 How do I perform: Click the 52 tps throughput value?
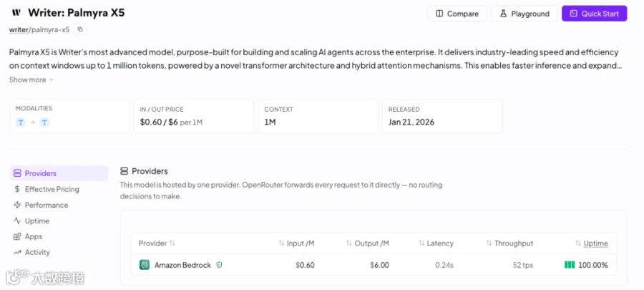click(x=523, y=265)
